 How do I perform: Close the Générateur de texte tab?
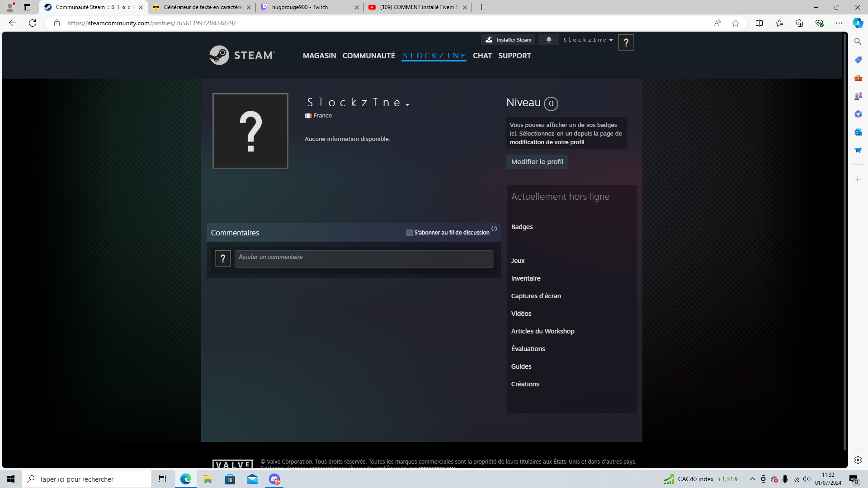pos(249,7)
